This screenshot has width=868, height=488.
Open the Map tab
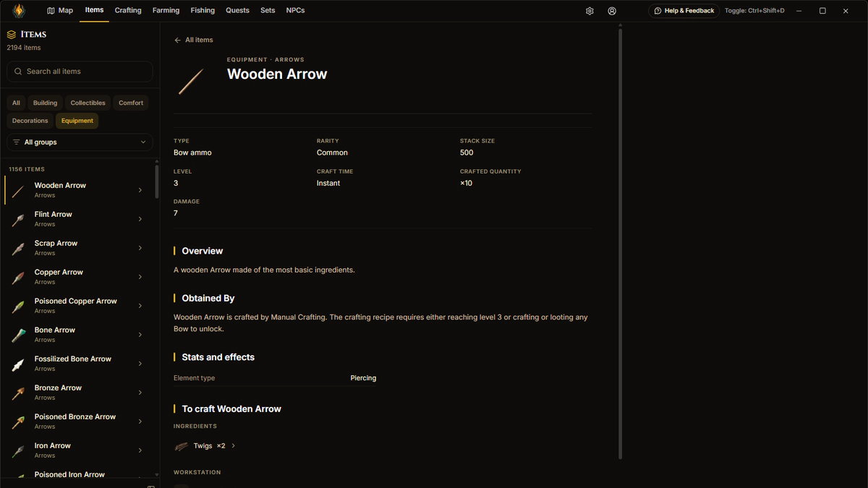pos(60,11)
